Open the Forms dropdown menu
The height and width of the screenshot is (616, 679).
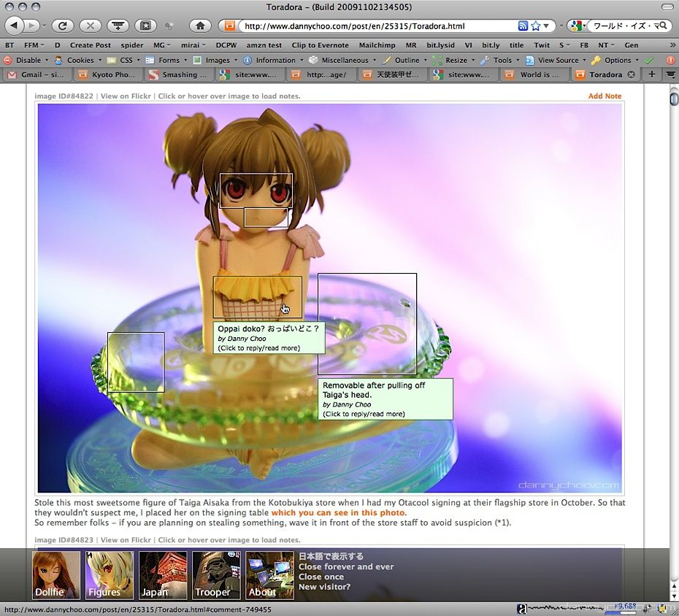166,60
